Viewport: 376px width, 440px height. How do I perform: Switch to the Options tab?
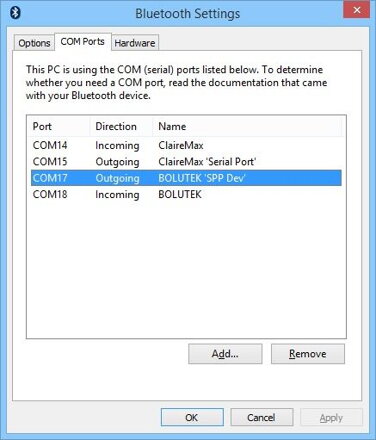34,43
